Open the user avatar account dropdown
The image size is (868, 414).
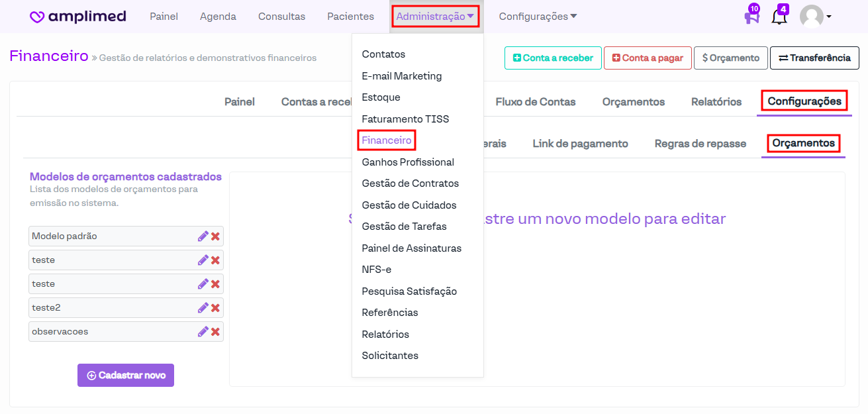click(815, 17)
